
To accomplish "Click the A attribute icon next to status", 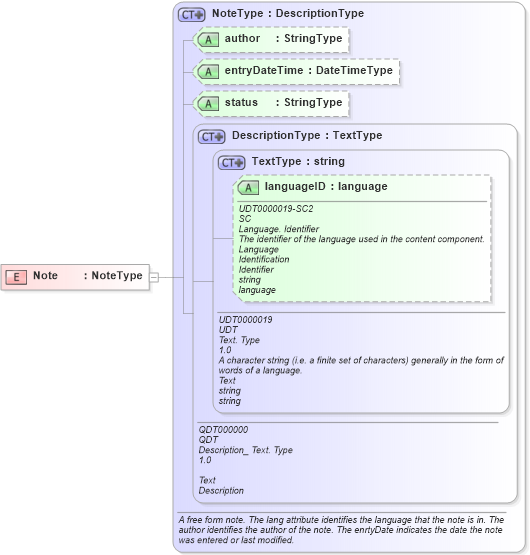I will (208, 104).
